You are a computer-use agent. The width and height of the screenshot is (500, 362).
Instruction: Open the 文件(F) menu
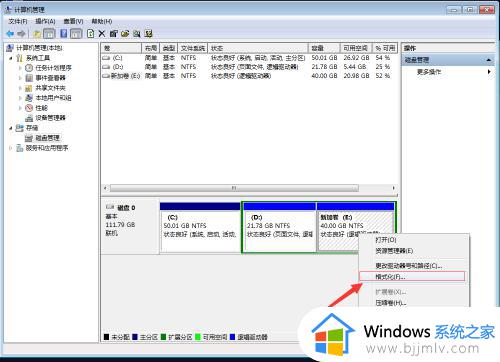coord(18,21)
